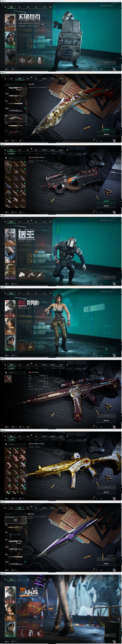
Task: Open the 外观 tab in the shield operator screen
Action: coord(11,7)
